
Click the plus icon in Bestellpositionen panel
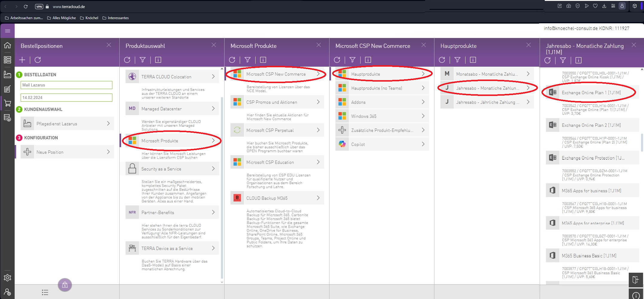(x=22, y=60)
